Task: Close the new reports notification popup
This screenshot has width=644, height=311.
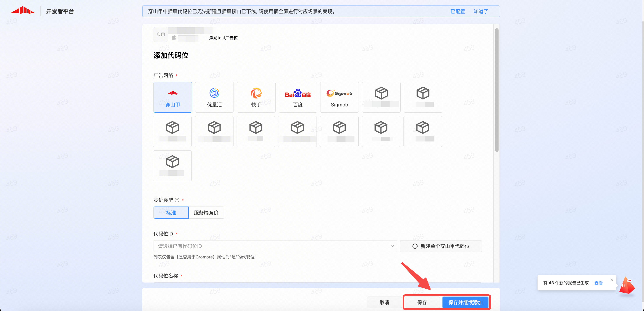Action: [612, 280]
